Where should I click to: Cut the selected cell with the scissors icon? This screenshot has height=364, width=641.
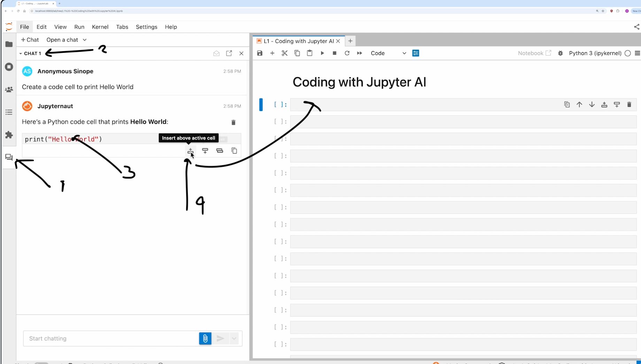tap(285, 53)
